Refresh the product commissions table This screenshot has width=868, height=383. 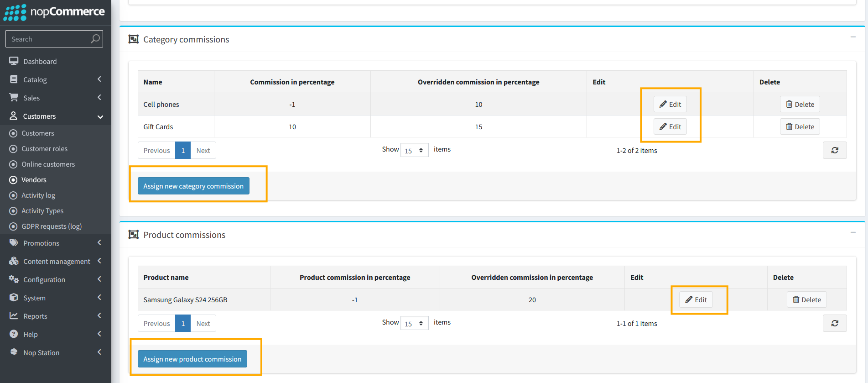coord(835,323)
